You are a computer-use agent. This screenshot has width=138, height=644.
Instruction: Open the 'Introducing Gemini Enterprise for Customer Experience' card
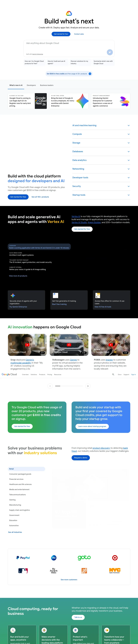point(111,101)
